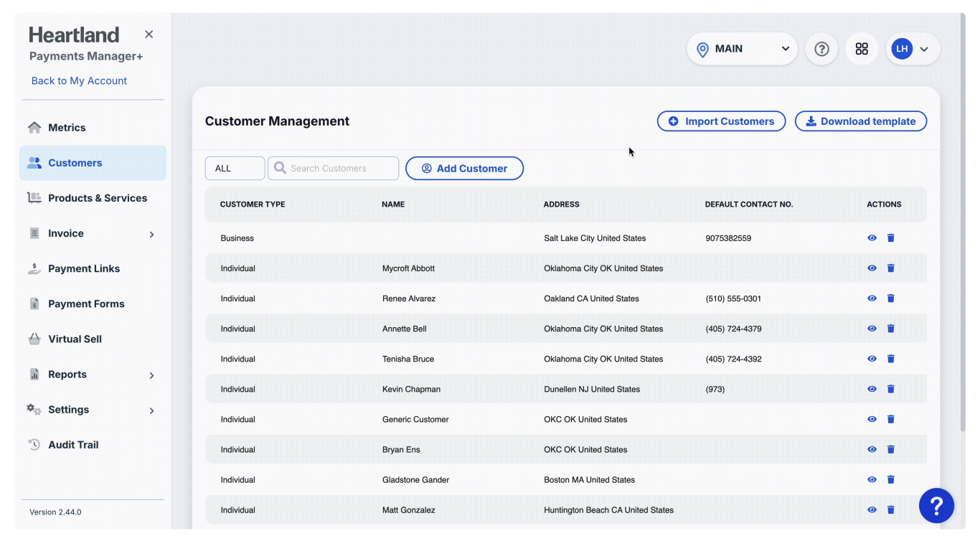
Task: View Tenisha Bruce record via eye icon
Action: pos(872,359)
